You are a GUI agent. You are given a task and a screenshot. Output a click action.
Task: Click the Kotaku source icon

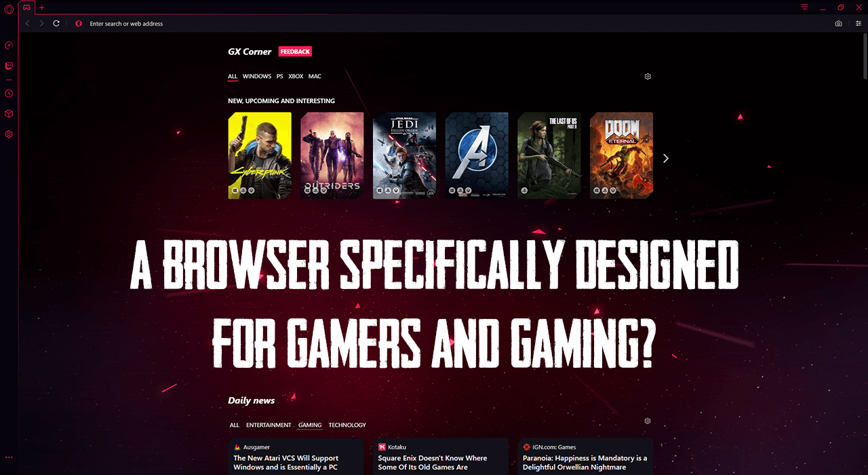(382, 447)
